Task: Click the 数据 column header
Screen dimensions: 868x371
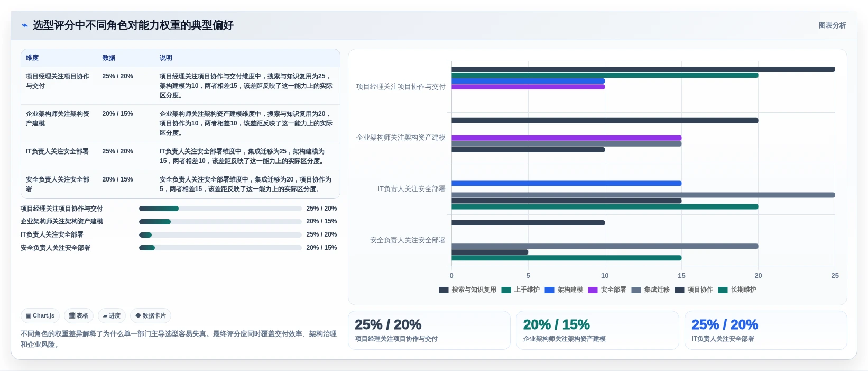Action: [109, 58]
